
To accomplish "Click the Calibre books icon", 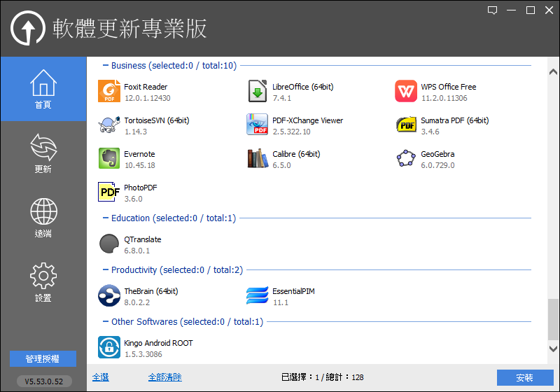I will (258, 158).
